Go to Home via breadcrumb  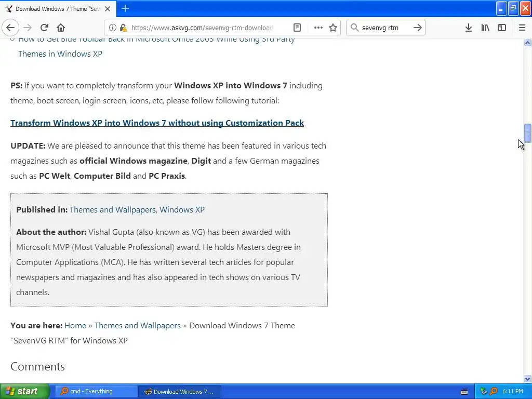[x=75, y=325]
